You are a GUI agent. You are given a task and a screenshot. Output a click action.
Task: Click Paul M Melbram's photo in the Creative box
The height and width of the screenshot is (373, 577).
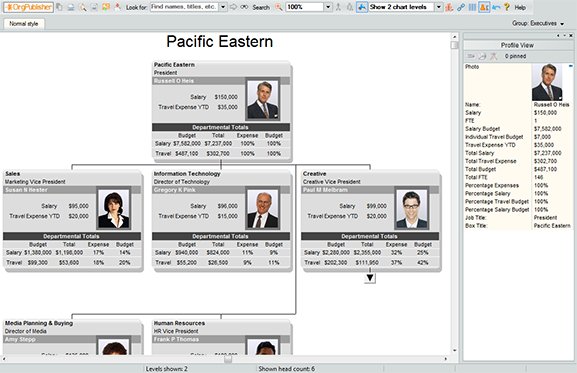pos(412,209)
